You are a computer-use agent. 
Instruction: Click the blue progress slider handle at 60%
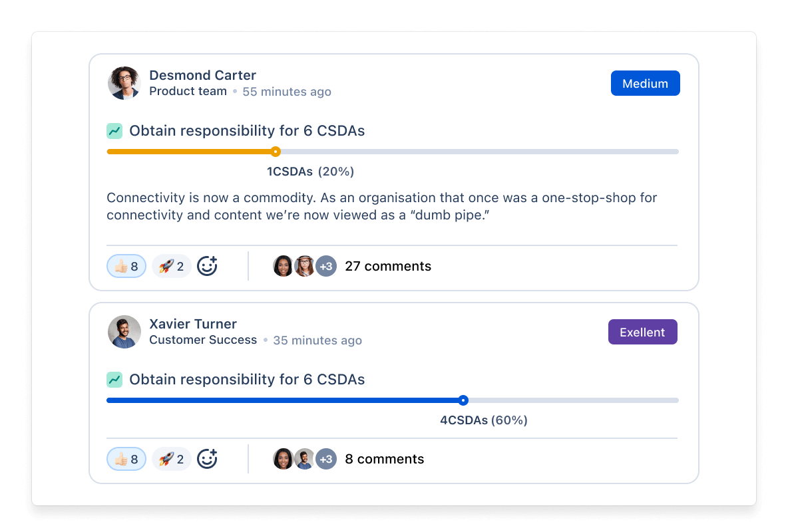click(463, 400)
